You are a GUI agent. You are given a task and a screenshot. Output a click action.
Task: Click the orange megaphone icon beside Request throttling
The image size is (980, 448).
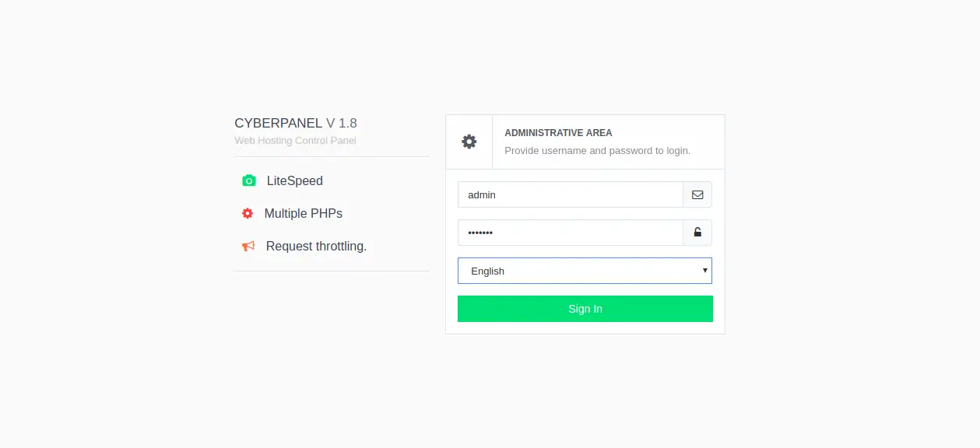pos(248,246)
